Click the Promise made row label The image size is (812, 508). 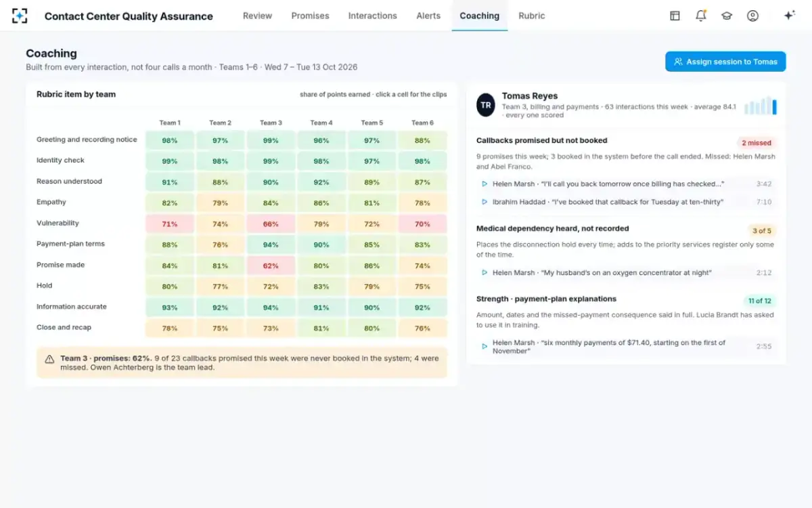click(x=60, y=265)
